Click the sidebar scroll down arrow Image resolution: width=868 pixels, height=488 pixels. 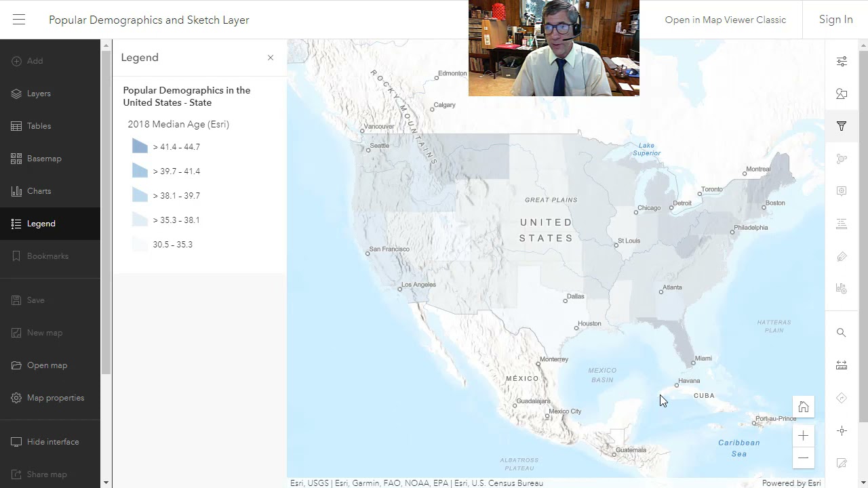(x=106, y=483)
